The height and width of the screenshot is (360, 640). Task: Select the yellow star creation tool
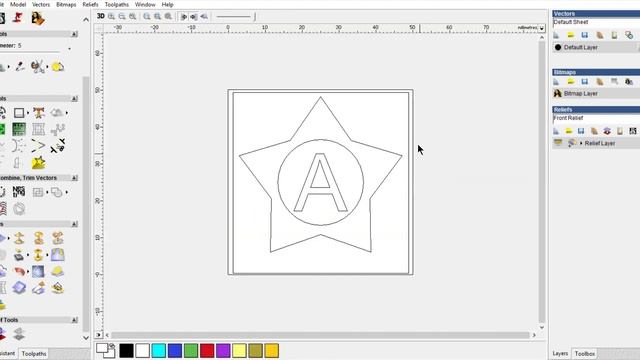(x=38, y=163)
